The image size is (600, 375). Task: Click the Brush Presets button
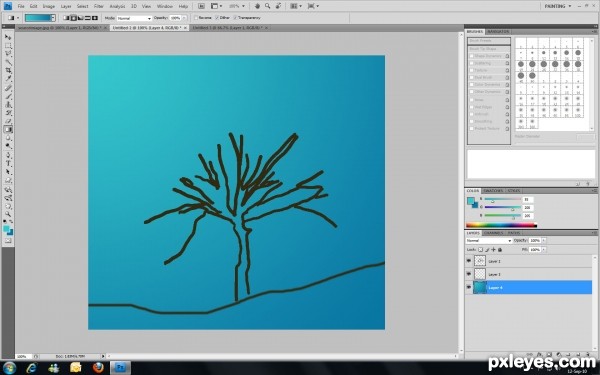pos(489,41)
